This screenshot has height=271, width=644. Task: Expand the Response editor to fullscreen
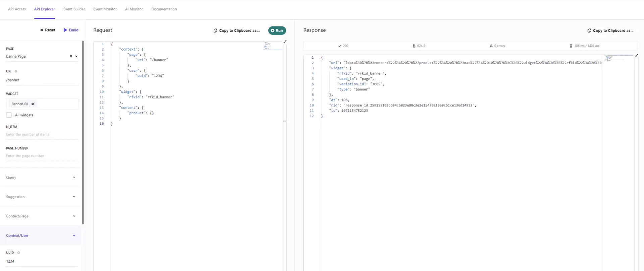pos(637,55)
